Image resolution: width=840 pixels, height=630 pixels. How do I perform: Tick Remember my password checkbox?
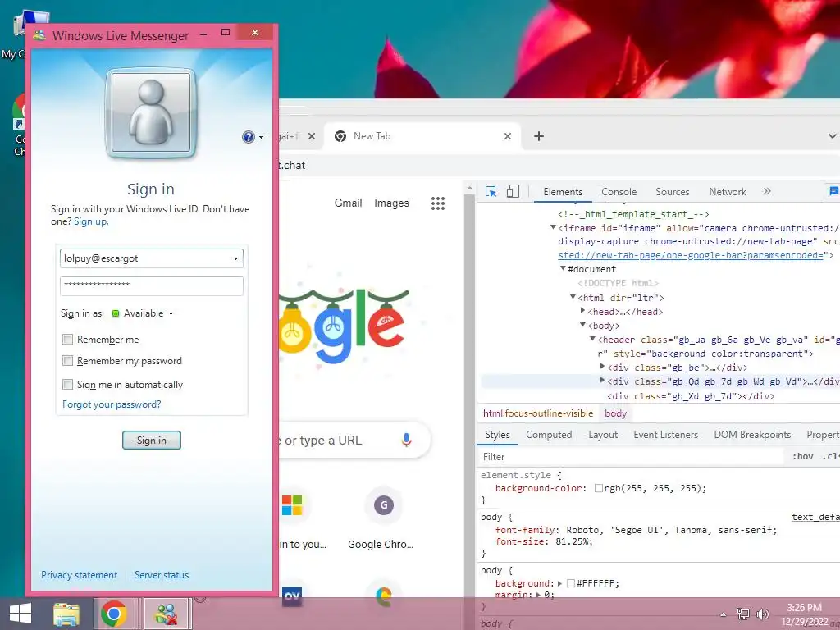[67, 361]
